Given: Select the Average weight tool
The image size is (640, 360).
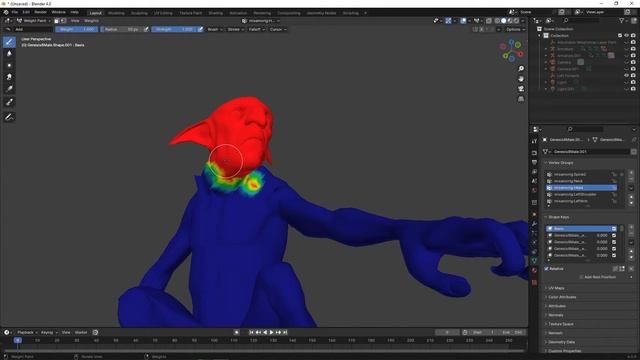Looking at the screenshot, I should pyautogui.click(x=9, y=65).
